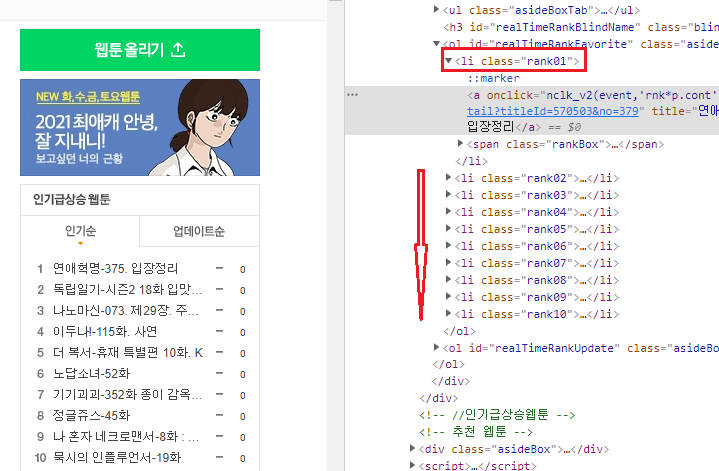The width and height of the screenshot is (719, 471).
Task: Select the h3 realTimeRankBlindName element
Action: coord(581,27)
